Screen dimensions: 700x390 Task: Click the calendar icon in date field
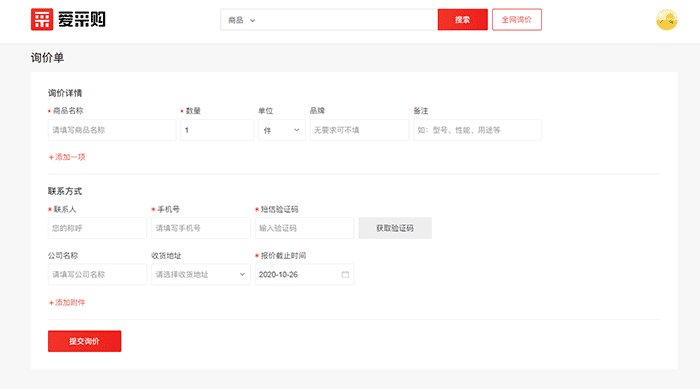tap(345, 274)
